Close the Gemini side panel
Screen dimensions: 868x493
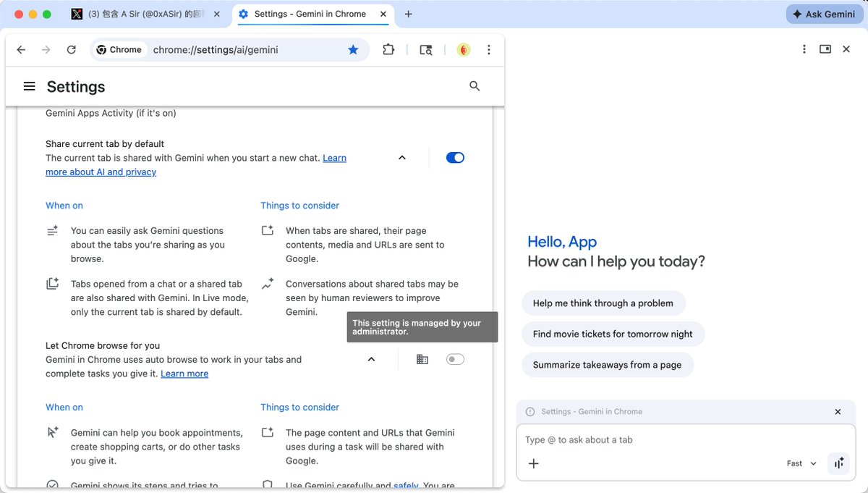846,49
